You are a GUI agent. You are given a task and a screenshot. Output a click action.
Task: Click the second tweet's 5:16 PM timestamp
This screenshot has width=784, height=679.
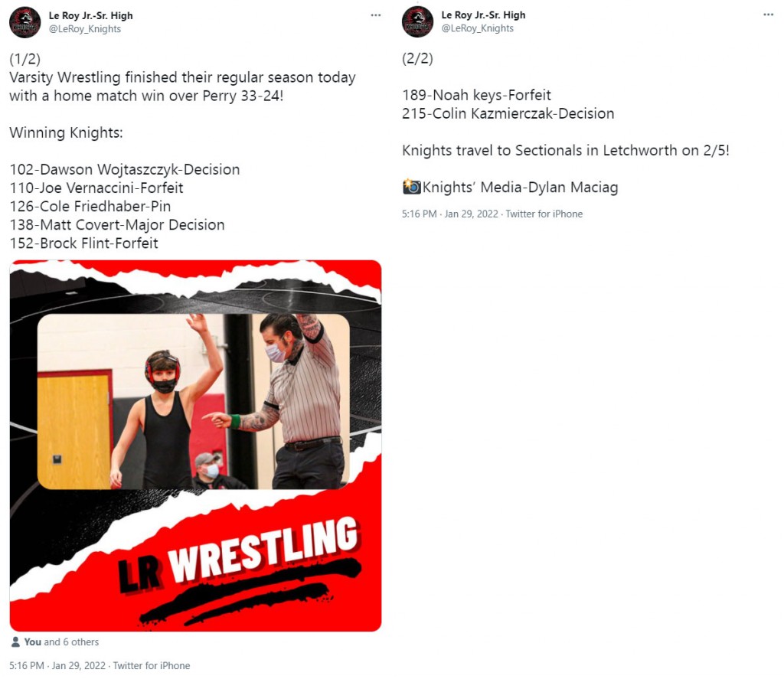click(x=419, y=214)
